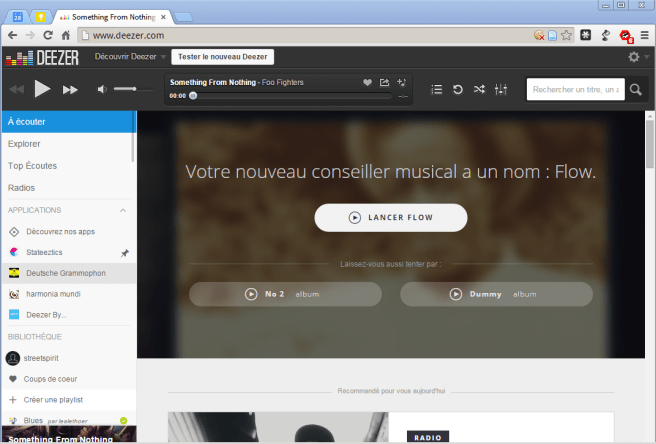
Task: Open the Découvrir Deezer dropdown
Action: (x=130, y=56)
